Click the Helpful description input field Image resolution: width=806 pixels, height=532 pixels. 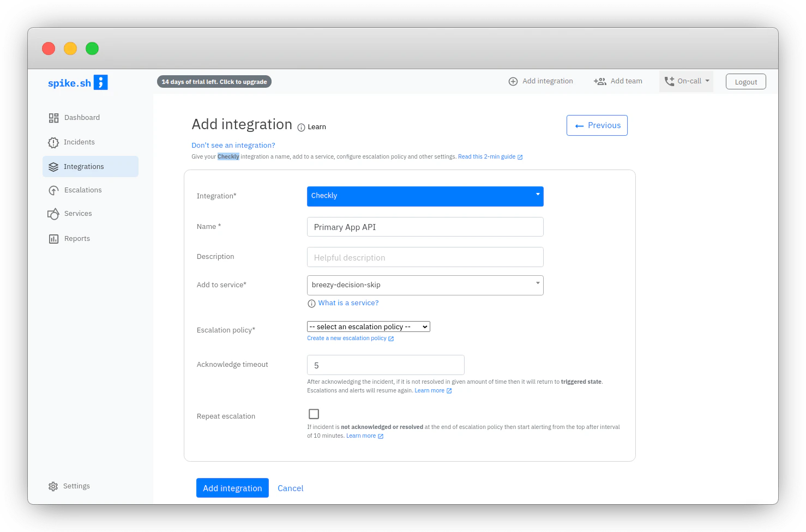[x=425, y=257]
